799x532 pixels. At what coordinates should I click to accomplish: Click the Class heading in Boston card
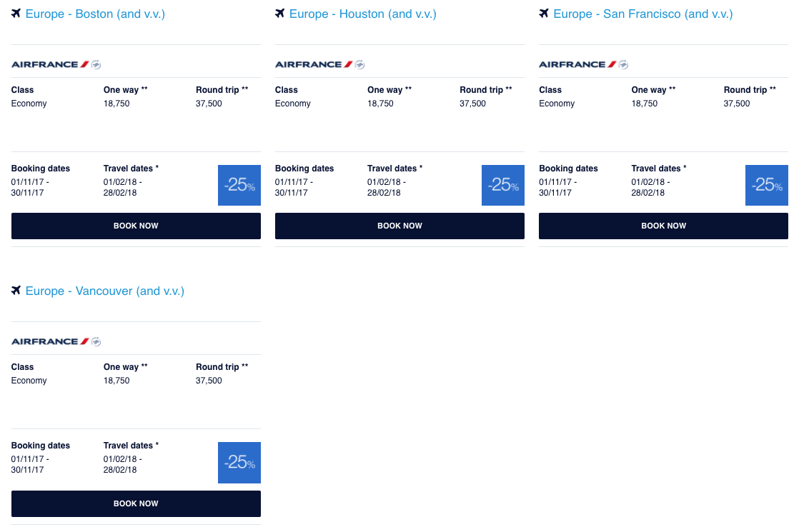click(x=22, y=89)
